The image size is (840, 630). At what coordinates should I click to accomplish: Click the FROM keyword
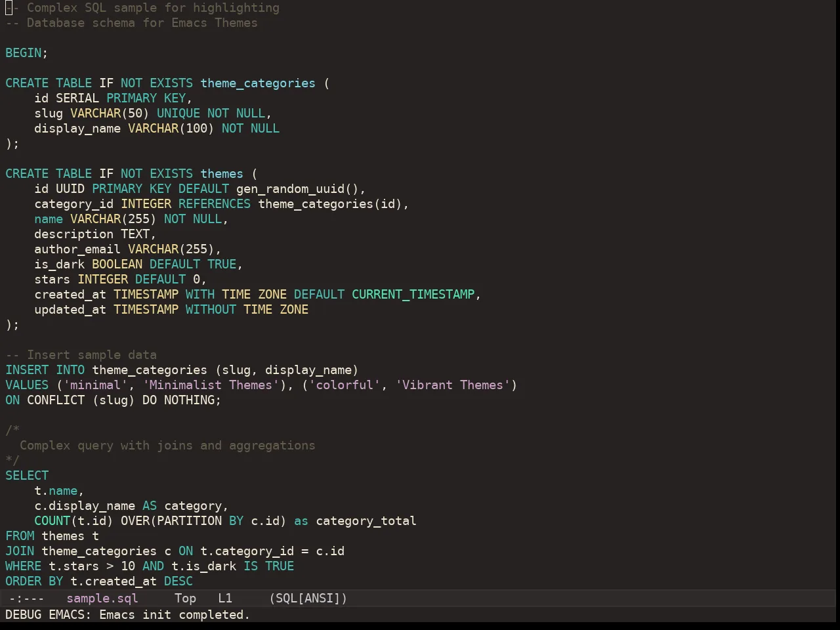pyautogui.click(x=20, y=536)
